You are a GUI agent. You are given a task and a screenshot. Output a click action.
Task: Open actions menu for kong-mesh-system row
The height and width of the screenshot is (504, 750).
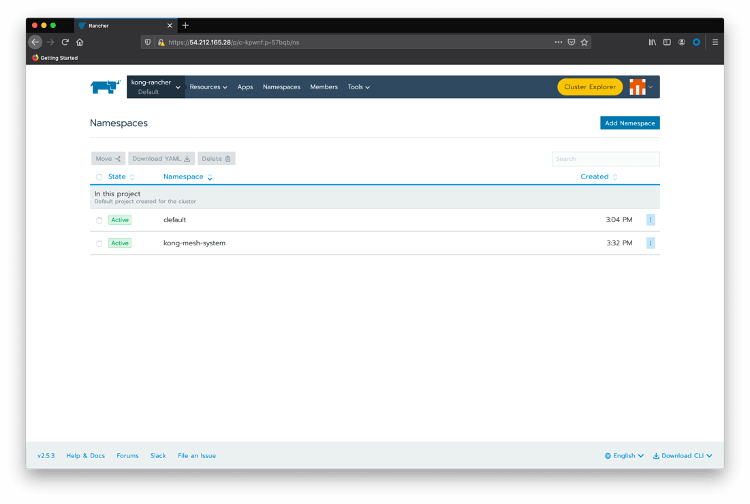(x=650, y=243)
